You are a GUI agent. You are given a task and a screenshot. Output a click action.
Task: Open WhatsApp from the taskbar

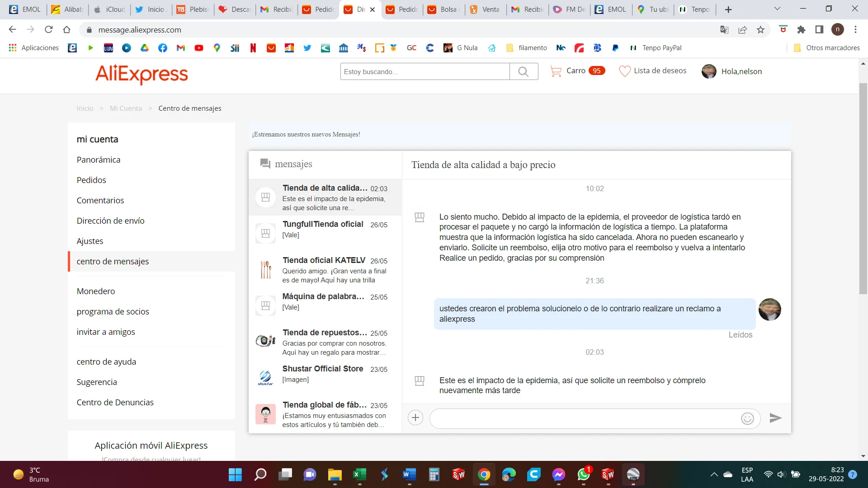(x=583, y=474)
